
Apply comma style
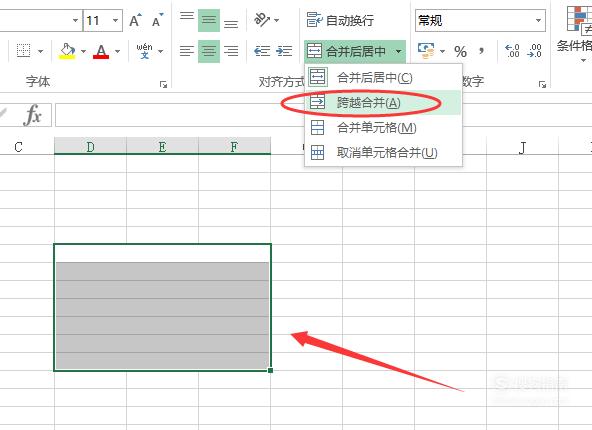point(481,51)
